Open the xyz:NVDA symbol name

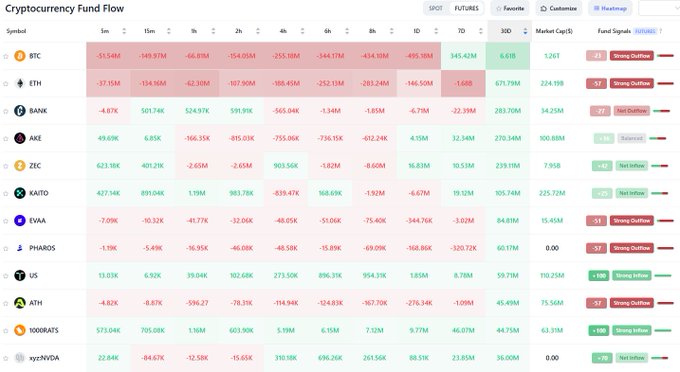tap(44, 358)
